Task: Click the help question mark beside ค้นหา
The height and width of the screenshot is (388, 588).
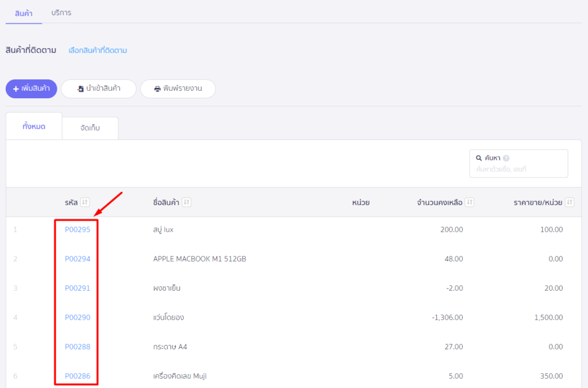Action: (506, 158)
